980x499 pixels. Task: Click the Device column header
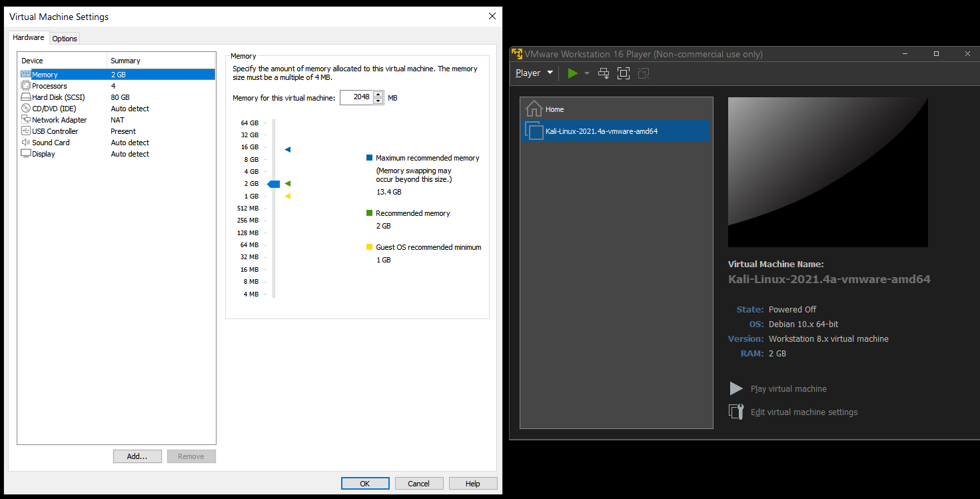63,61
